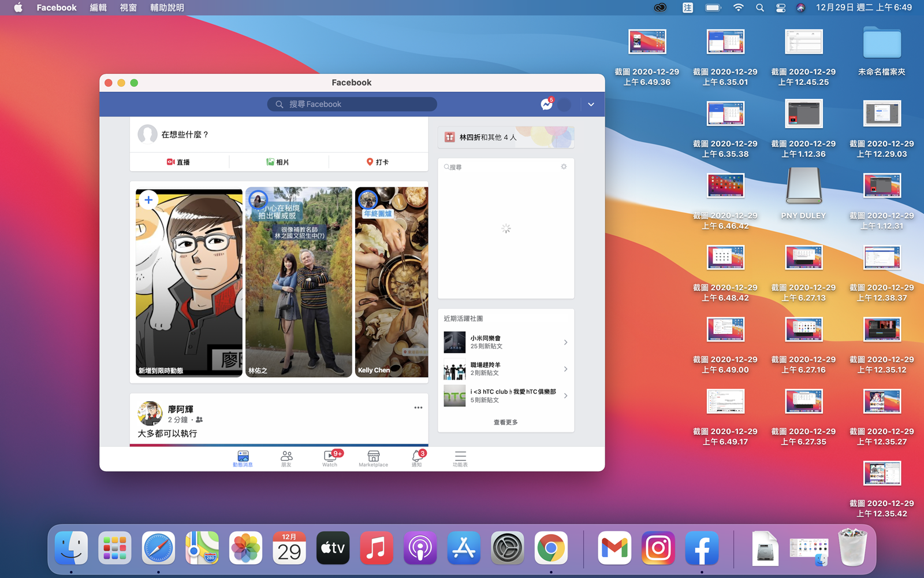
Task: Open the 編輯 menu in menu bar
Action: tap(98, 8)
